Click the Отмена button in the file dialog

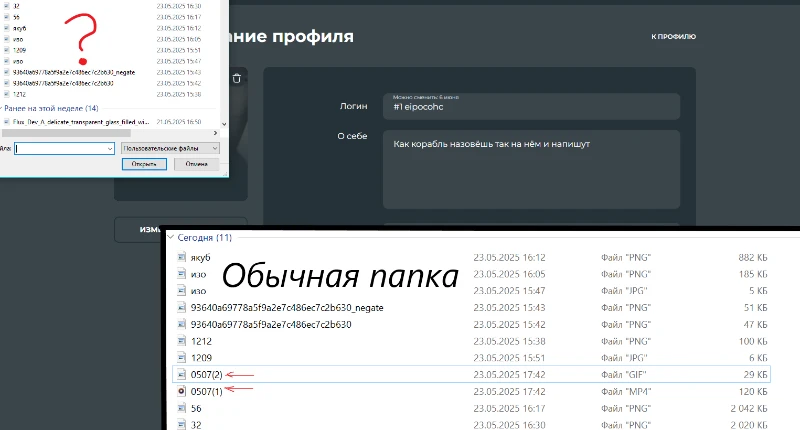pyautogui.click(x=196, y=164)
